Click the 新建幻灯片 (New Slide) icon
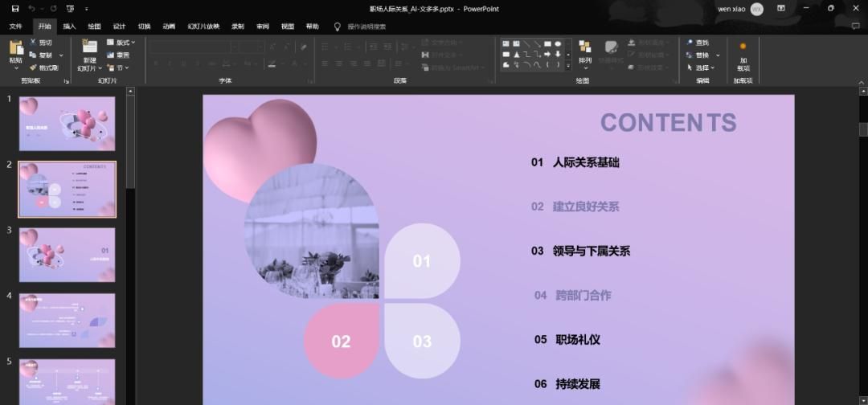Screen dimensions: 868x405 point(89,47)
